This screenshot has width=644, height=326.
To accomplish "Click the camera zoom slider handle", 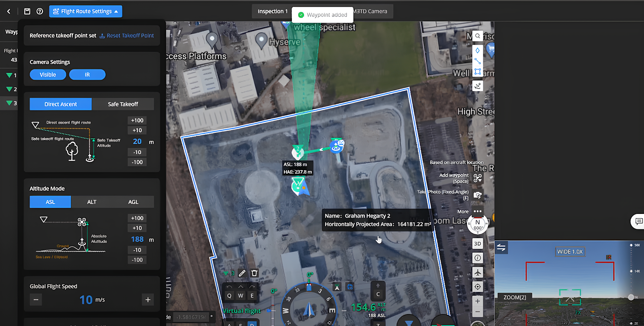I will click(631, 297).
